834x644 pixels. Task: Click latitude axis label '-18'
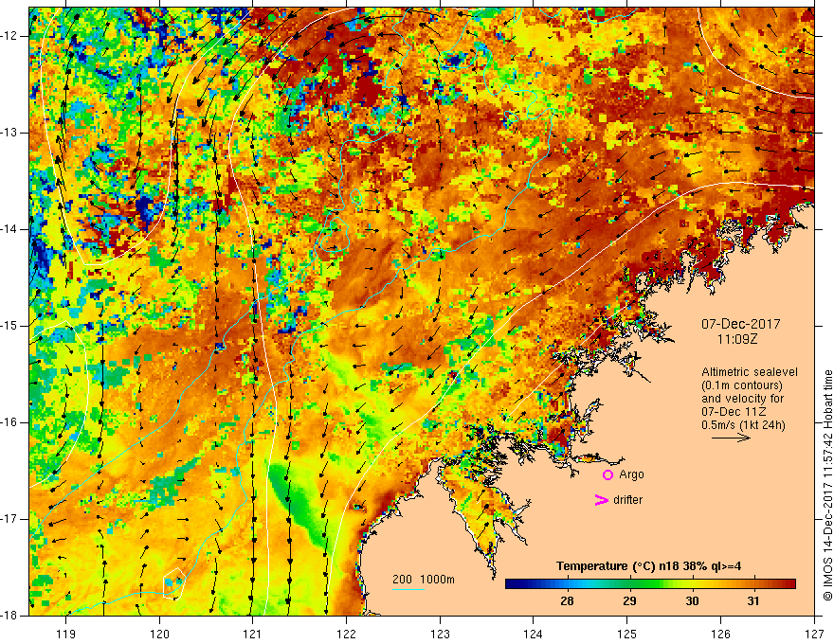pos(9,616)
